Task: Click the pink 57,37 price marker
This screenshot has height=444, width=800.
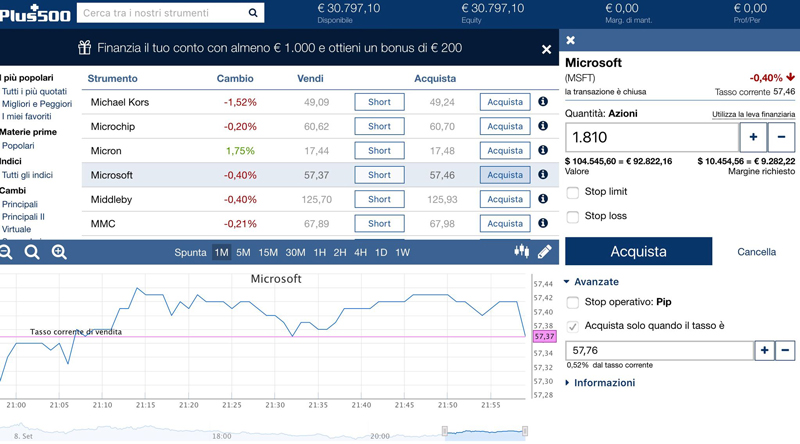Action: pyautogui.click(x=544, y=336)
